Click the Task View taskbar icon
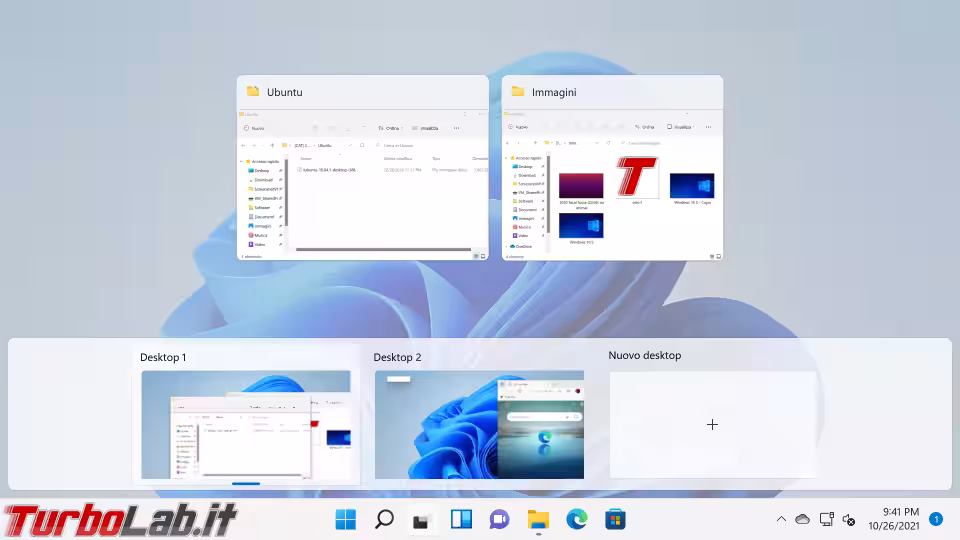 click(422, 520)
